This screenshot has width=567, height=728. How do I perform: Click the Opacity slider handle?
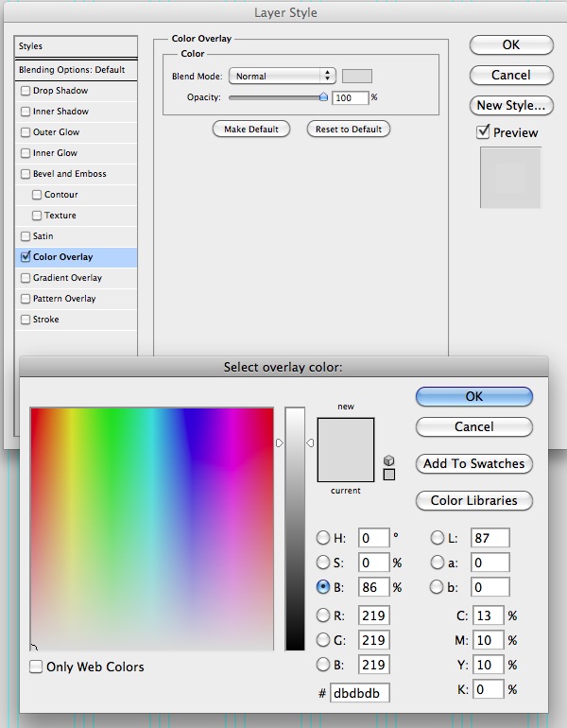pyautogui.click(x=323, y=97)
